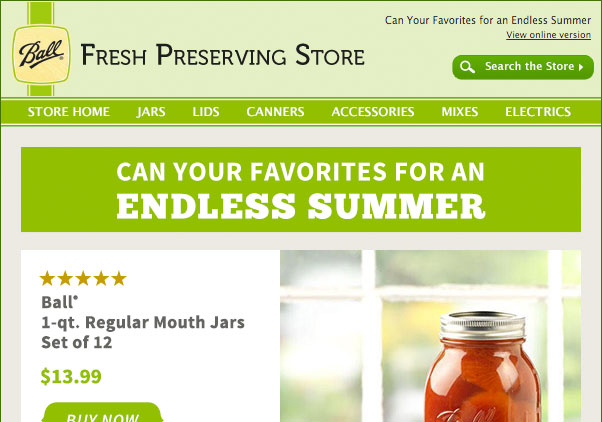Open the Mixes category
Screen dimensions: 602x422
[x=460, y=112]
